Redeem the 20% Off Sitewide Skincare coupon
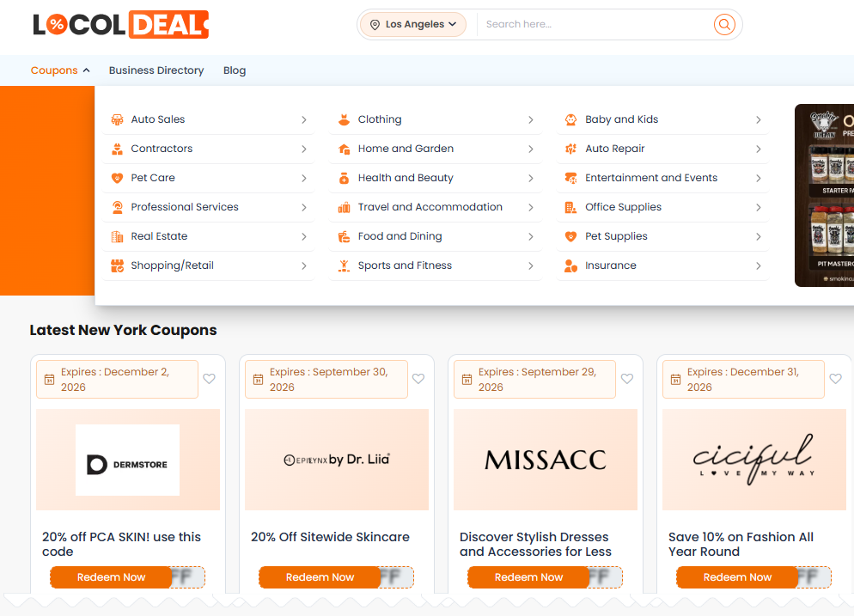Image resolution: width=854 pixels, height=616 pixels. [x=320, y=577]
